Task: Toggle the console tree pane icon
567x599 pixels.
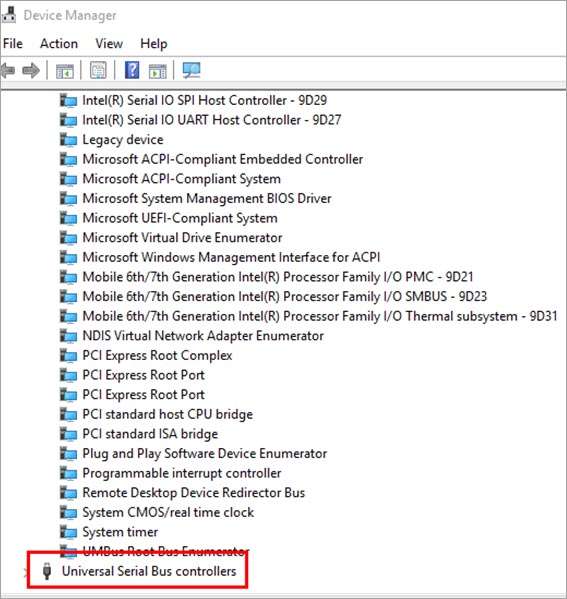Action: 65,71
